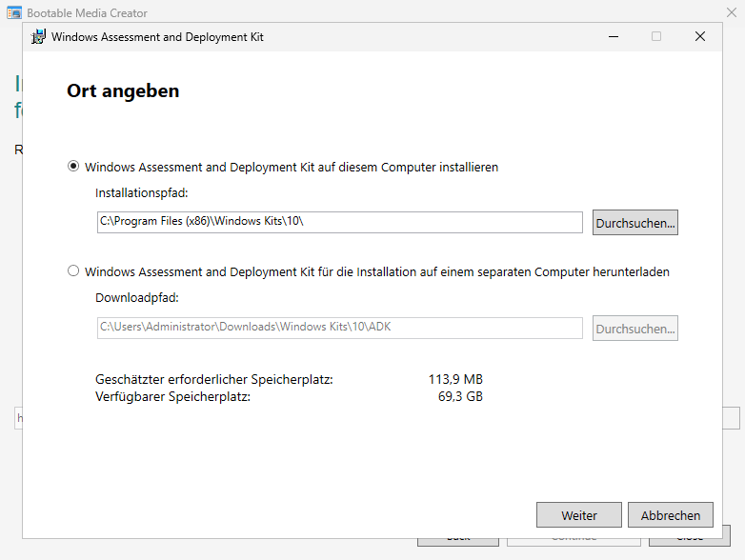Click 'Verfügbarer Speicherplatz:' label
The width and height of the screenshot is (745, 560).
point(172,396)
